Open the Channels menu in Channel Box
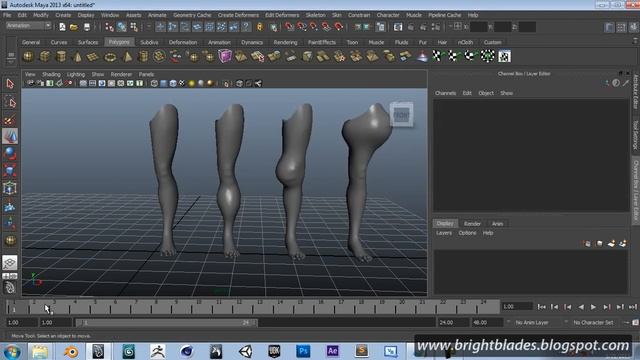 [x=445, y=93]
